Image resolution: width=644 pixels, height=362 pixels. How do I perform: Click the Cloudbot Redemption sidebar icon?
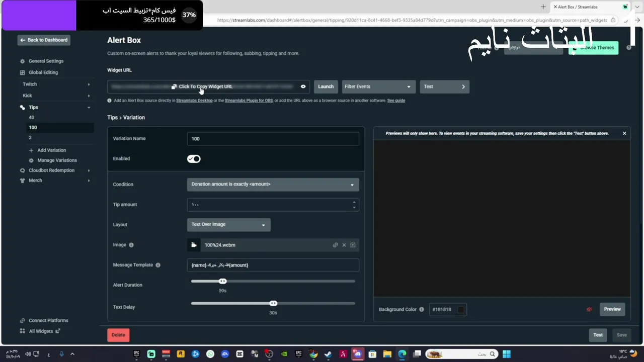click(22, 170)
